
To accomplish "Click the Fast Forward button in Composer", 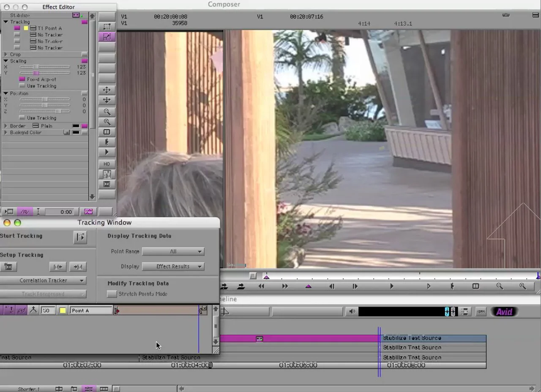I will pos(285,286).
